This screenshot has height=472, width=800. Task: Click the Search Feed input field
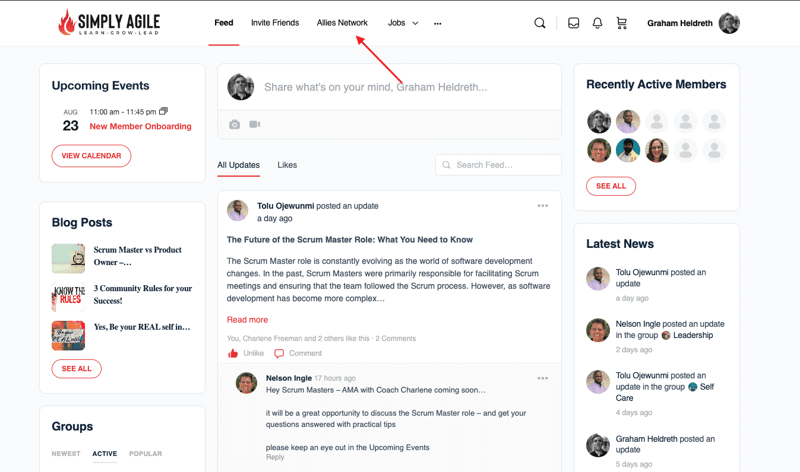pos(498,165)
